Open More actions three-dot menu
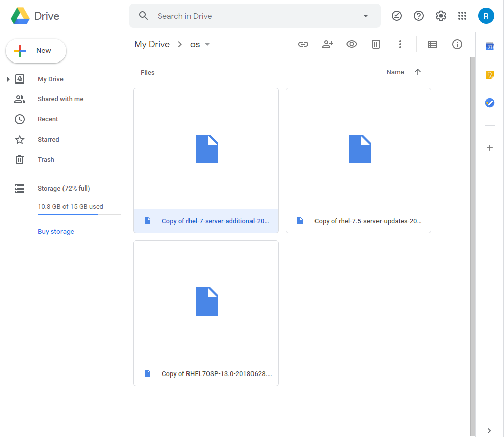Screen dimensions: 504x437 point(400,44)
